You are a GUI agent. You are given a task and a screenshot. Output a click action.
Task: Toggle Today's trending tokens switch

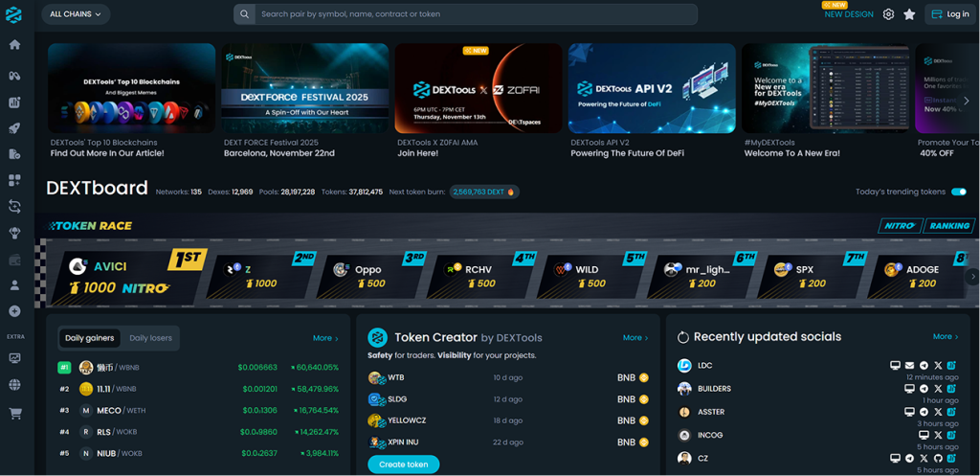click(x=958, y=192)
